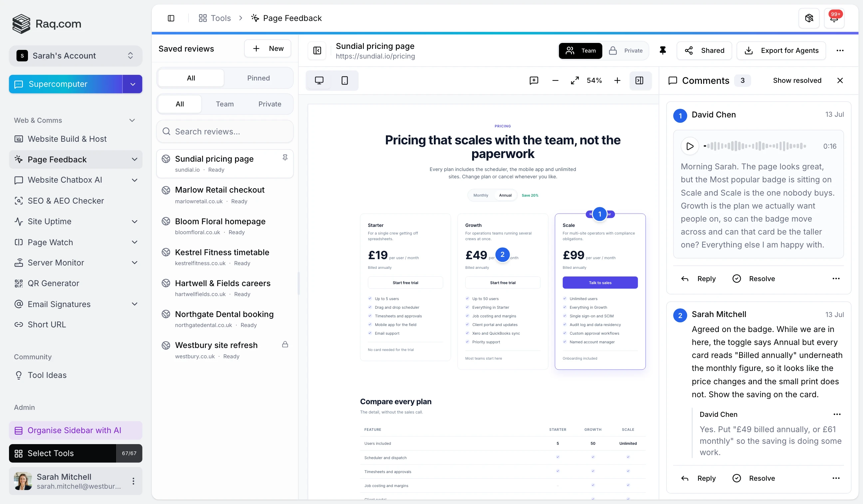Open the QR Generator tool
Image resolution: width=863 pixels, height=504 pixels.
pos(75,283)
